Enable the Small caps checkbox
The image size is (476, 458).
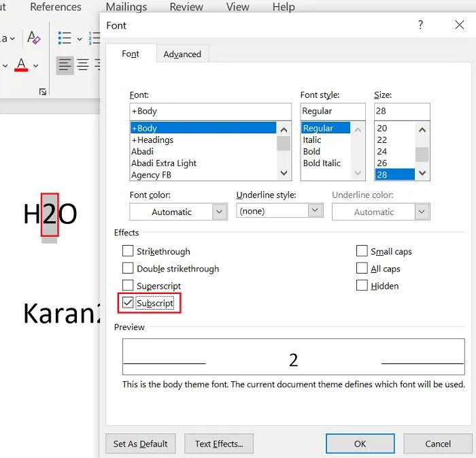362,251
